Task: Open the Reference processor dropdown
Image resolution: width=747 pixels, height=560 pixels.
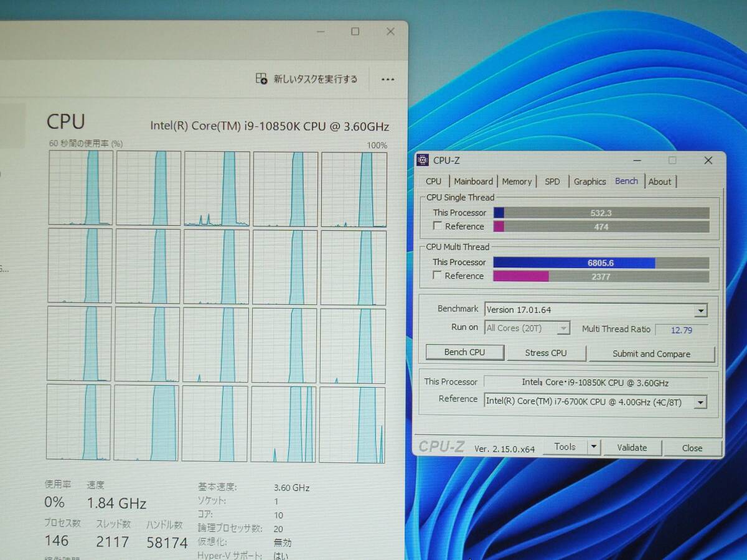Action: tap(701, 403)
